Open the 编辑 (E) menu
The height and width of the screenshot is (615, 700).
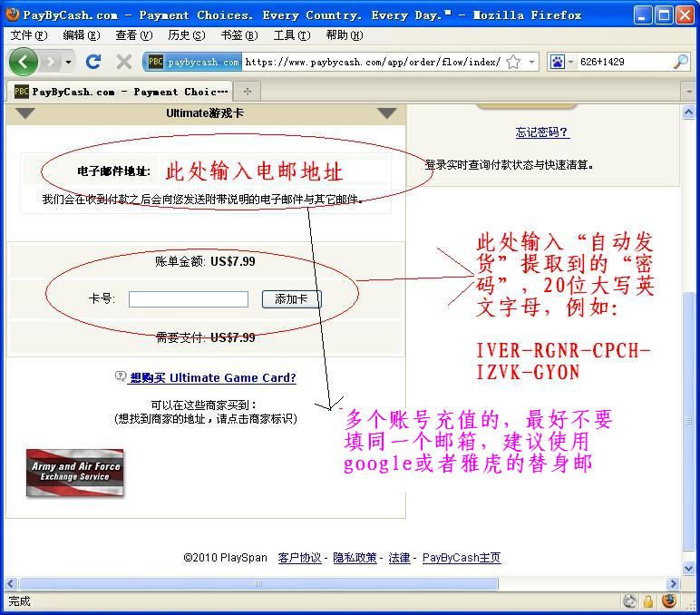click(82, 34)
